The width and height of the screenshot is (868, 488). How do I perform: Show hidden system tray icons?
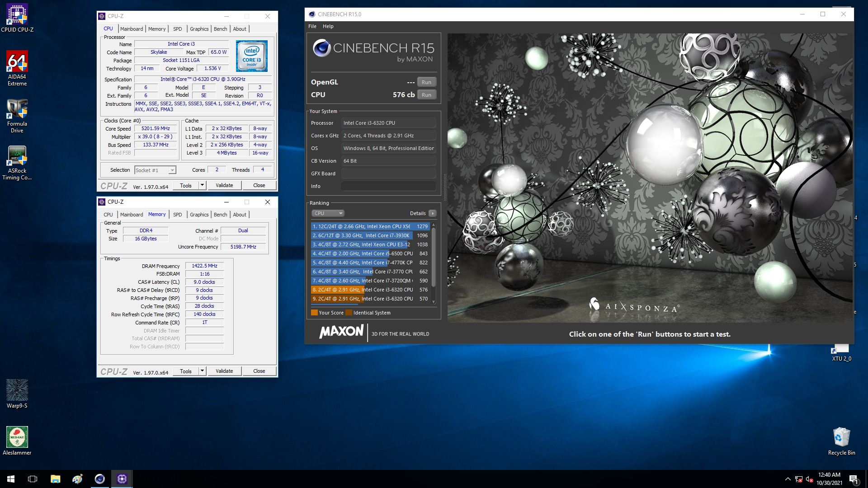click(x=788, y=479)
